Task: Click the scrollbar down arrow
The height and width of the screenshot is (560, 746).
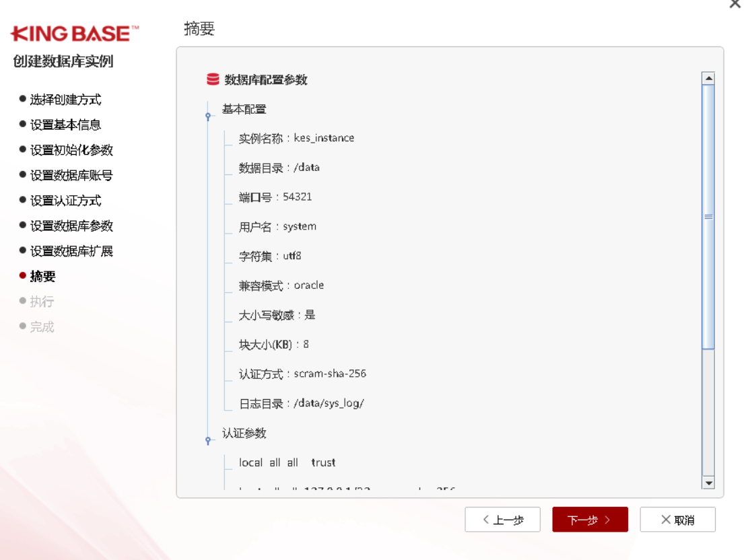Action: tap(708, 483)
